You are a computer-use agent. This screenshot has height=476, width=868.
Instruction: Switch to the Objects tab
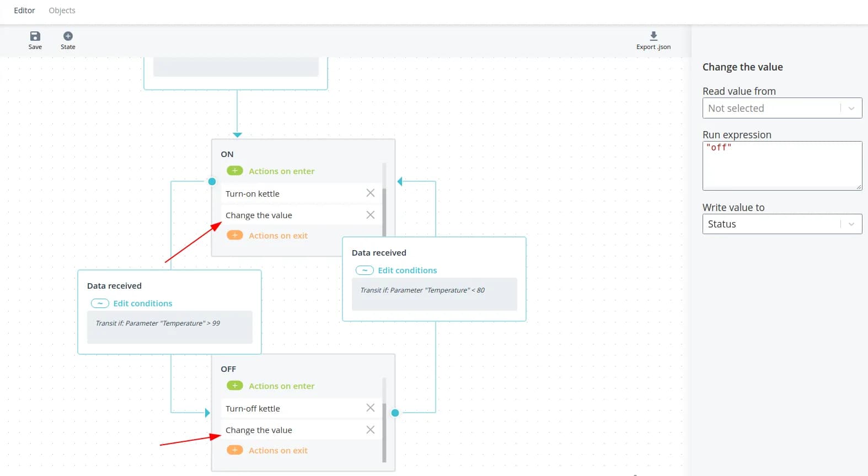(x=62, y=10)
